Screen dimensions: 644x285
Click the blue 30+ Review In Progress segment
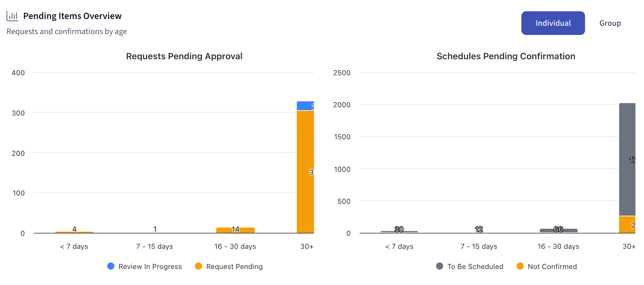(x=305, y=106)
